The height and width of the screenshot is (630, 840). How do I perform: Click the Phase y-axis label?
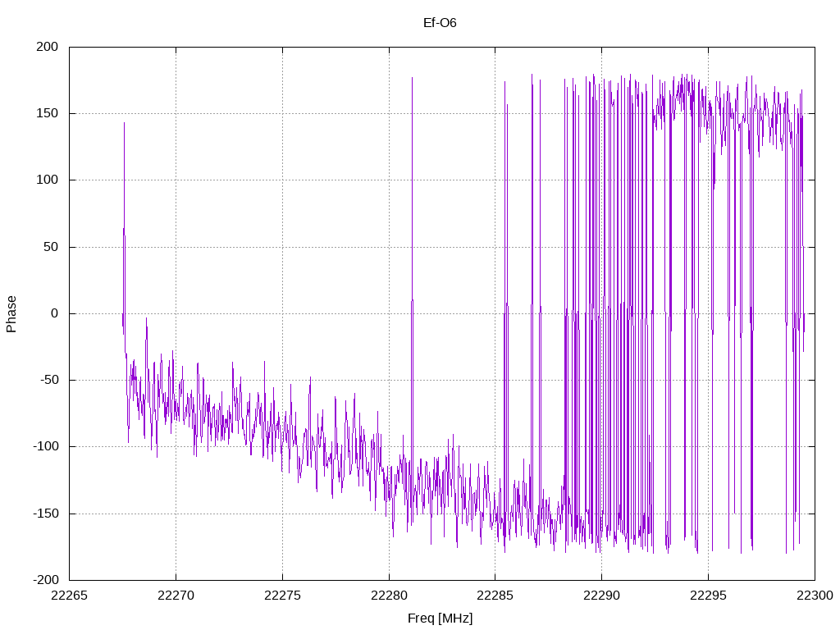click(x=11, y=314)
